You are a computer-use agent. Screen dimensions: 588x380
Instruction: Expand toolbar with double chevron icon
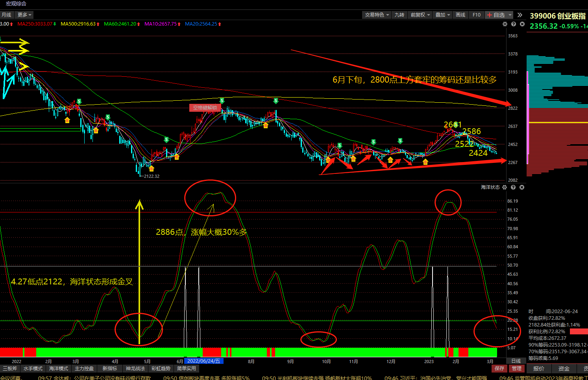coord(520,15)
